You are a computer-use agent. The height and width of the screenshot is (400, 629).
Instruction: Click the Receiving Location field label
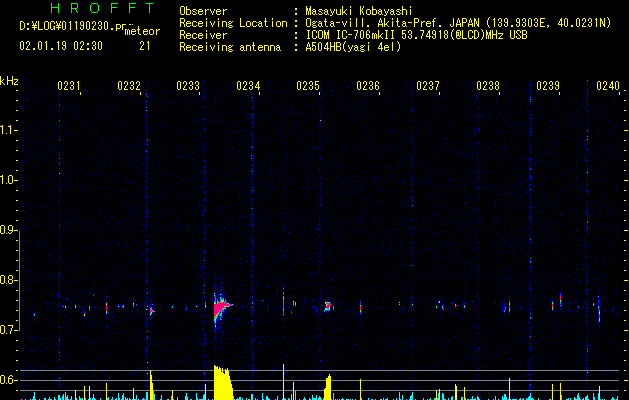click(233, 23)
